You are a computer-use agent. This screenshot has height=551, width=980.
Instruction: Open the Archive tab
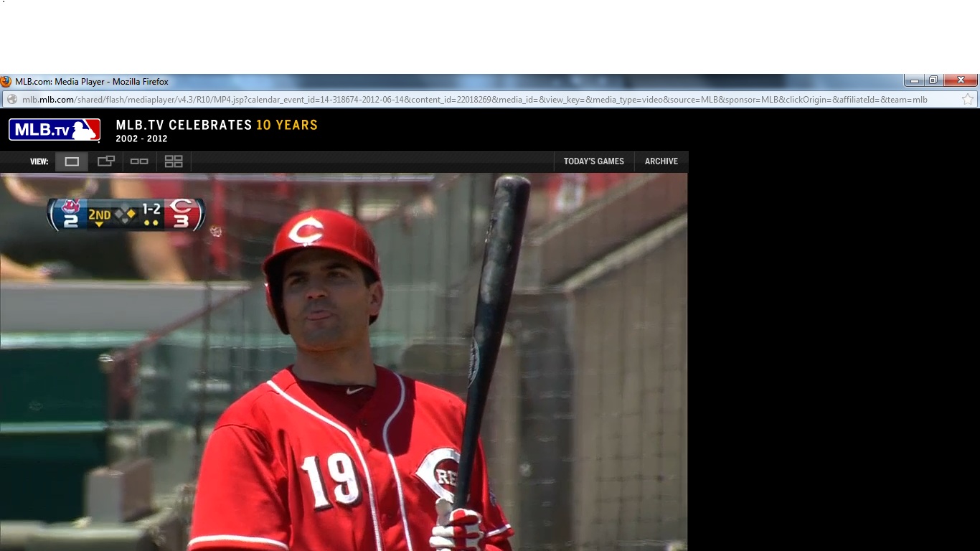[661, 161]
